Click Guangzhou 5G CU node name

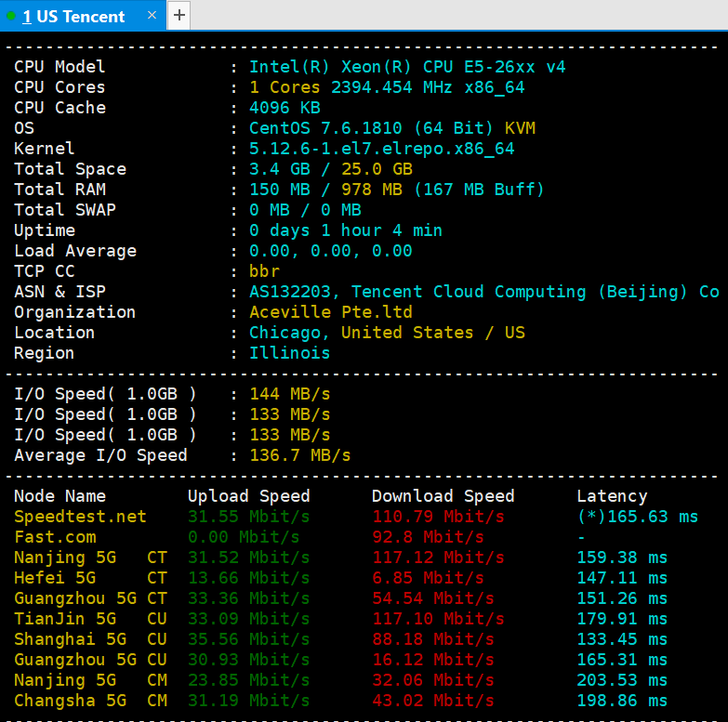[x=90, y=660]
